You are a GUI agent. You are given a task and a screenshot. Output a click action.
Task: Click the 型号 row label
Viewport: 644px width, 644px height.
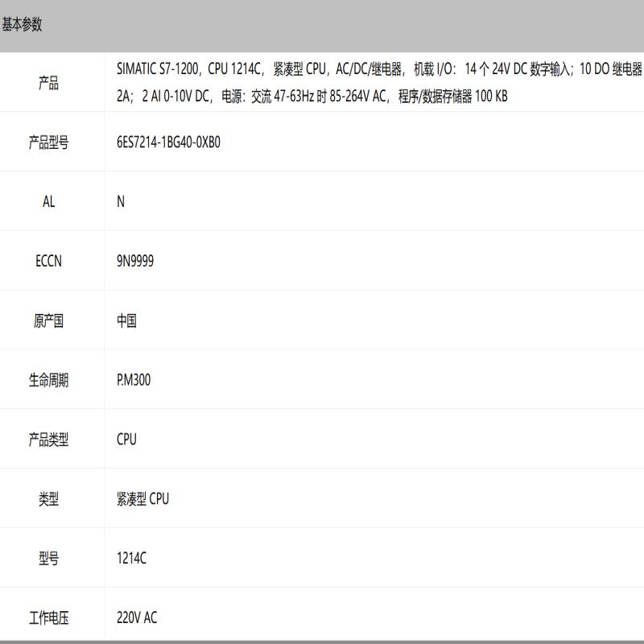(48, 559)
